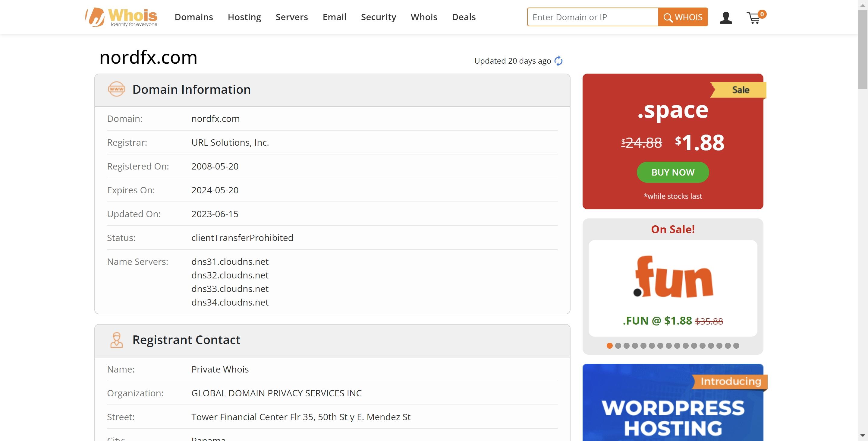Screen dimensions: 868x441
Task: Click the refresh whois data icon
Action: (x=558, y=61)
